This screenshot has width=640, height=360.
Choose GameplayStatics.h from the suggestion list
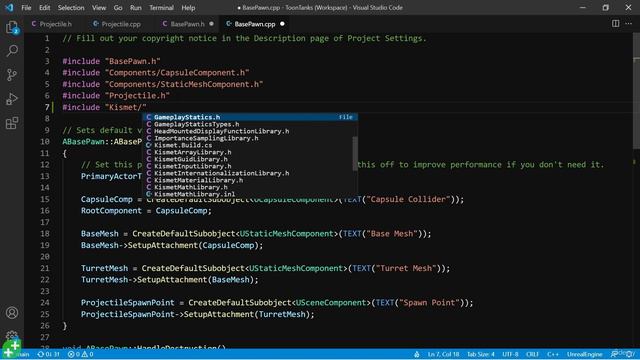[x=250, y=117]
